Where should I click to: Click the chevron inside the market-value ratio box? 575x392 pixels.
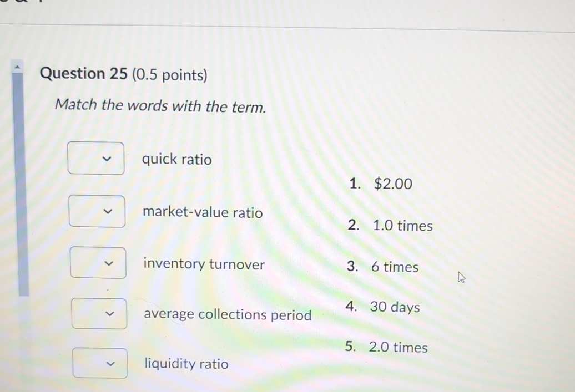109,211
